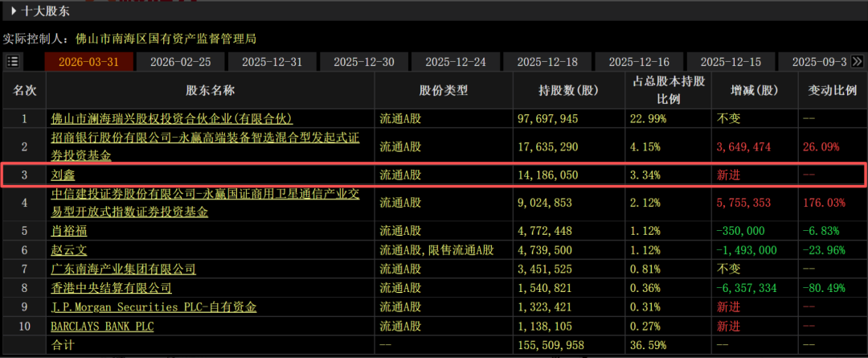
Task: Collapse the 十大股东 section triangle
Action: (x=14, y=10)
